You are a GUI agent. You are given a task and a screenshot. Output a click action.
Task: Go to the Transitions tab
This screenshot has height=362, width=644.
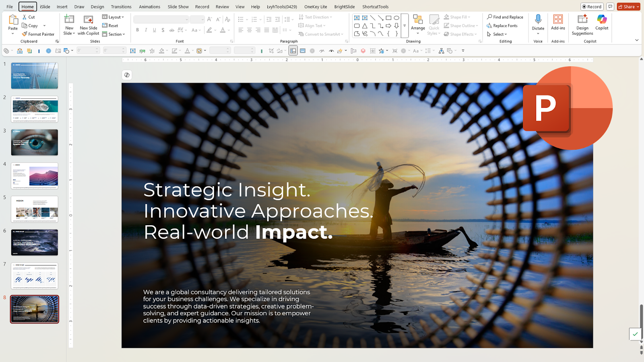point(121,6)
